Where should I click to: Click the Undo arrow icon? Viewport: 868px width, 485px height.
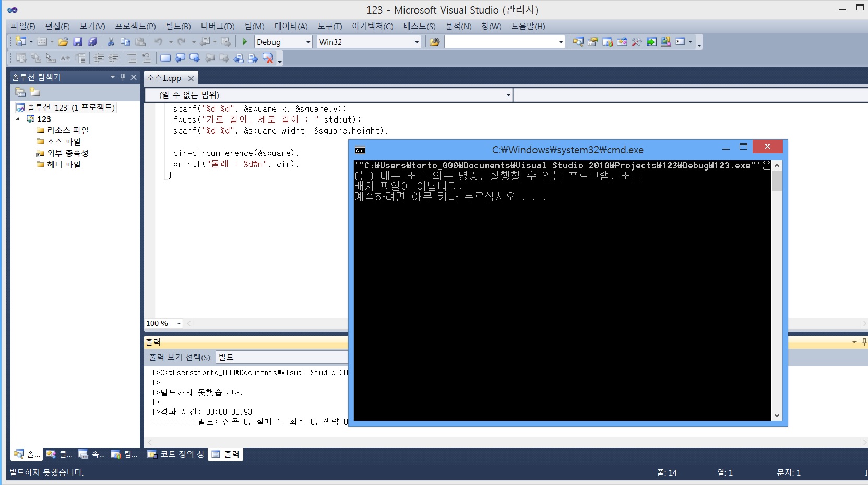(x=159, y=42)
